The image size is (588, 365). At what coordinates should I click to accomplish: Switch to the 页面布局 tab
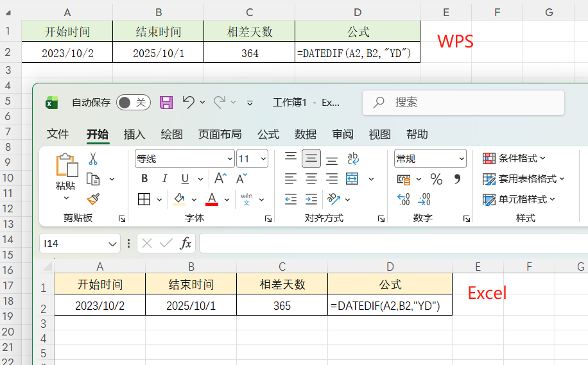[220, 134]
